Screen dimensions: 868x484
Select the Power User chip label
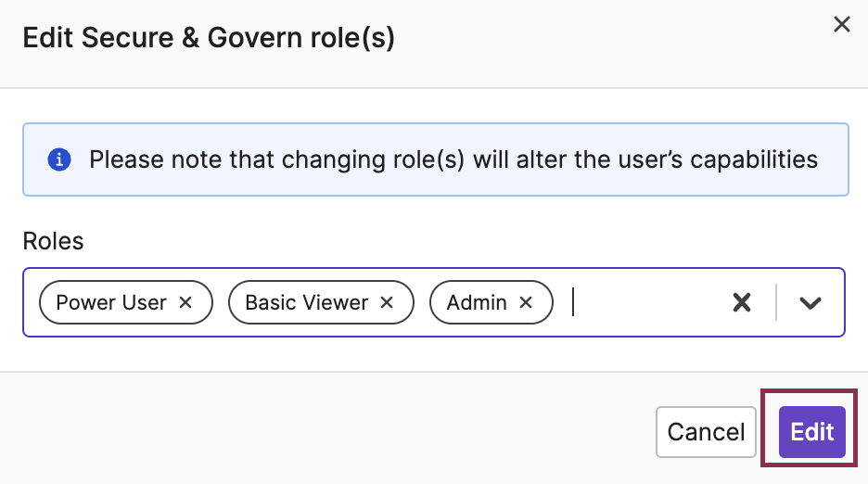111,302
